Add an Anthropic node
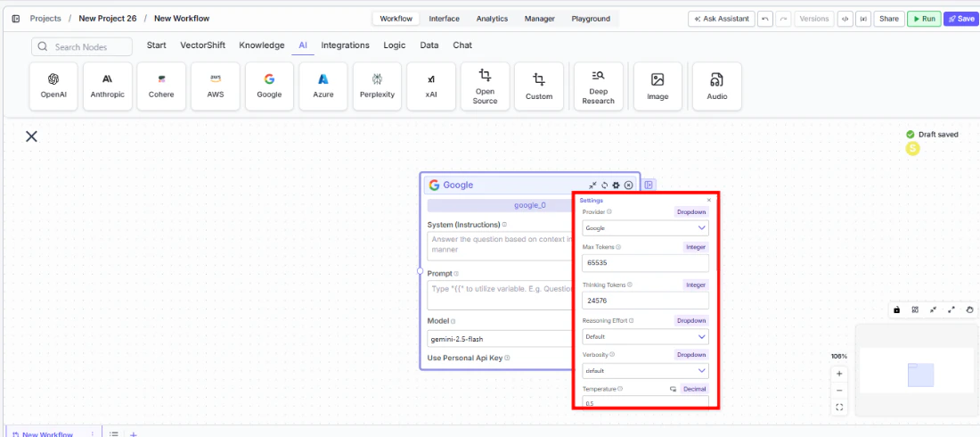Viewport: 980px width, 437px height. coord(108,87)
